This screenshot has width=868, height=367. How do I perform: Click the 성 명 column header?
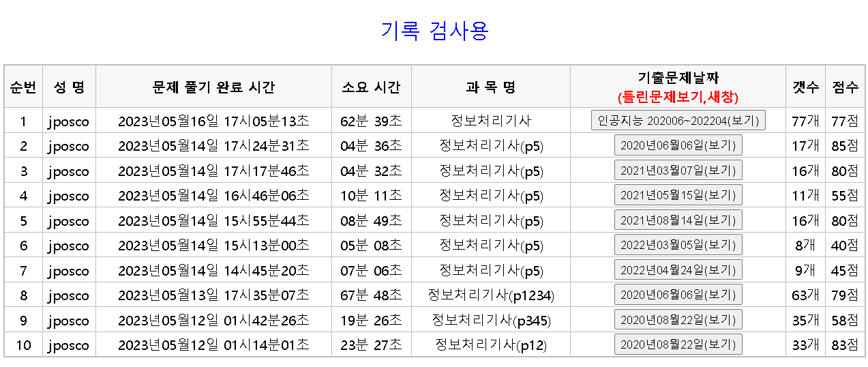[x=69, y=87]
